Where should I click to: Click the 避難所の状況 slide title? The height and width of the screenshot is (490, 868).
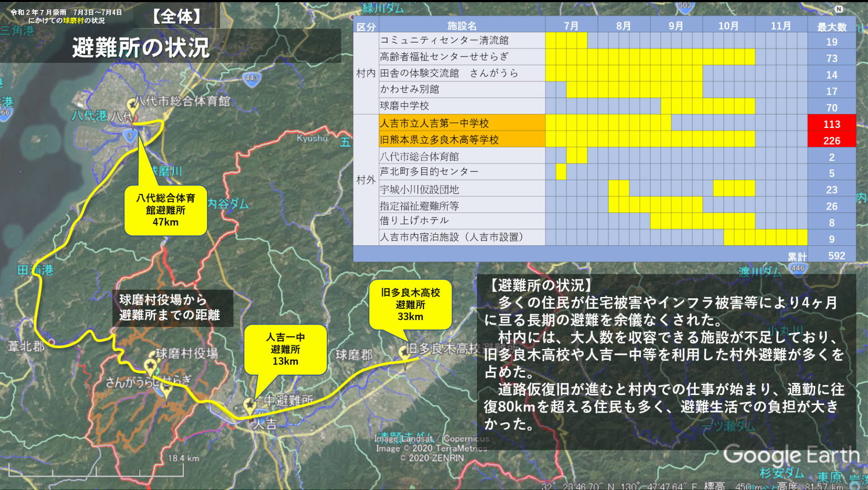click(141, 47)
